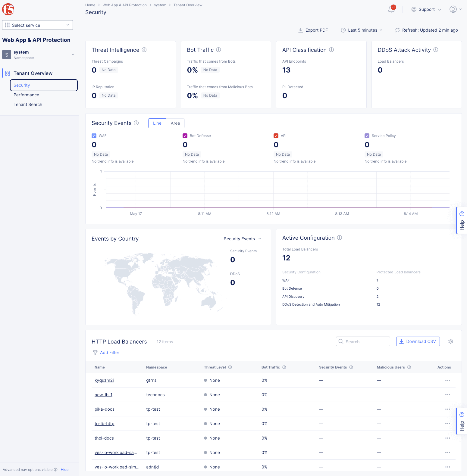Open the lower Help side tab

(x=462, y=421)
